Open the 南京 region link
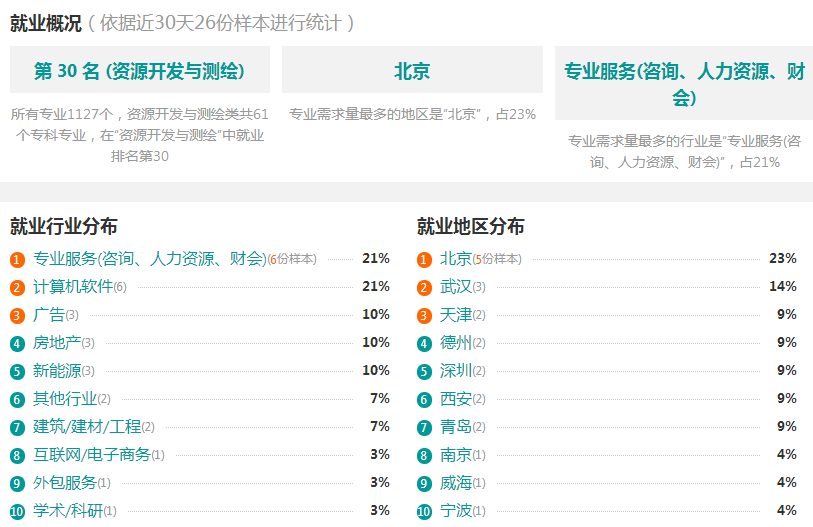This screenshot has height=527, width=813. tap(456, 454)
